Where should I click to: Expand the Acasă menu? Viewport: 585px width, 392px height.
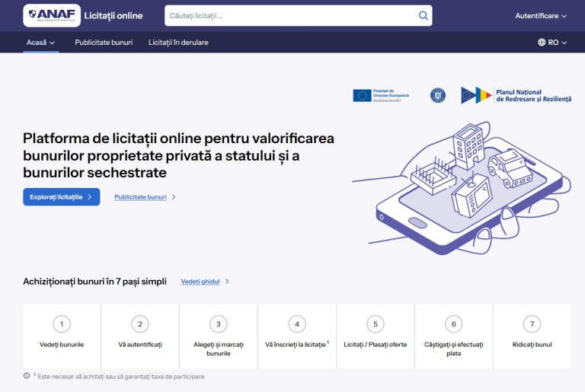click(x=40, y=43)
